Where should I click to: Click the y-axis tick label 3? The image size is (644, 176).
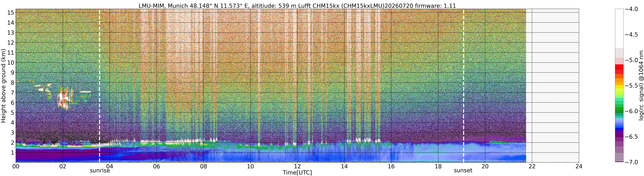(x=12, y=133)
